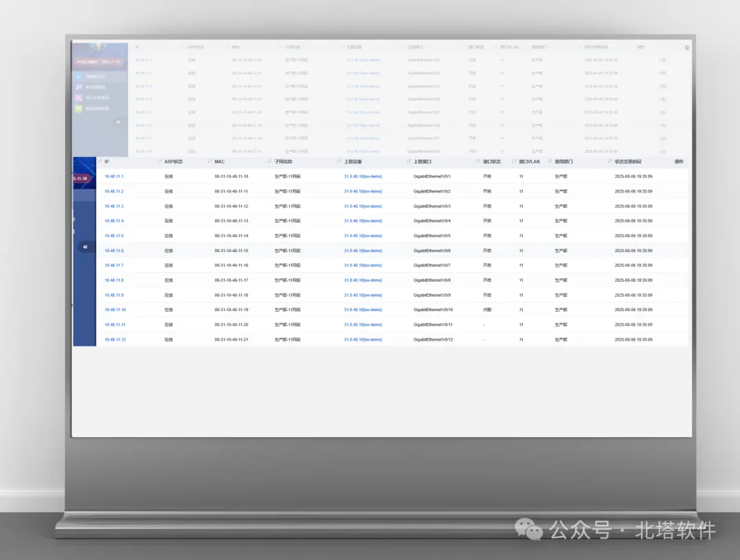Open IP link 10.48.11.10
This screenshot has height=560, width=740.
click(x=115, y=310)
